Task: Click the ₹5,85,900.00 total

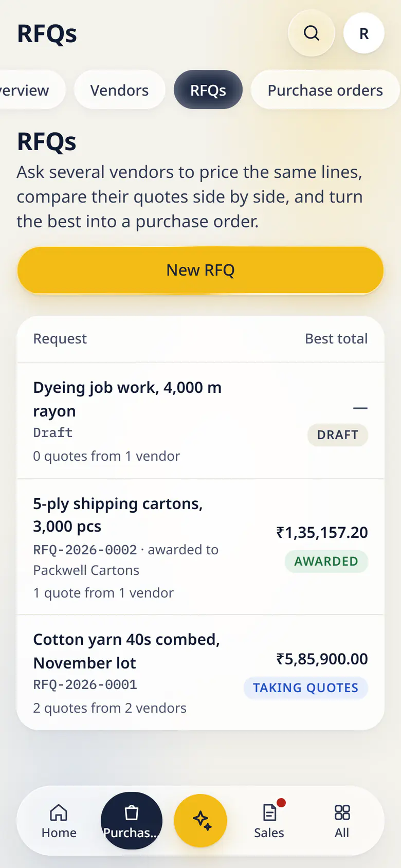Action: coord(322,659)
